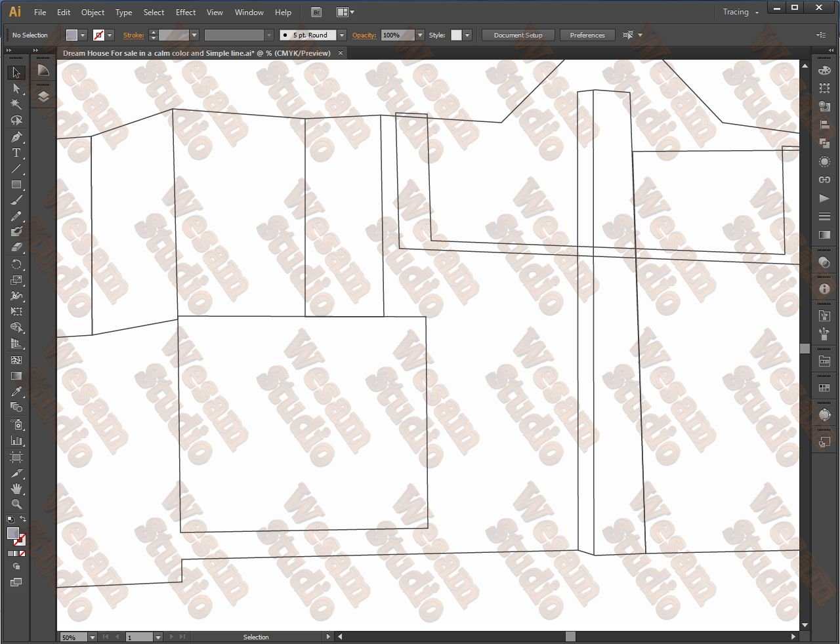840x644 pixels.
Task: Open the Color Guide panel icon
Action: (43, 71)
